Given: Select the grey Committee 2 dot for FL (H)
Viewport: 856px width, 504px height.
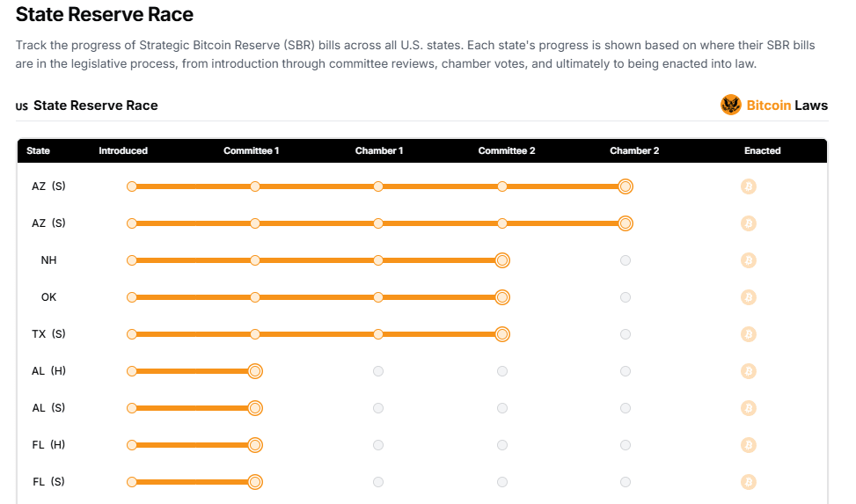Looking at the screenshot, I should [x=502, y=445].
